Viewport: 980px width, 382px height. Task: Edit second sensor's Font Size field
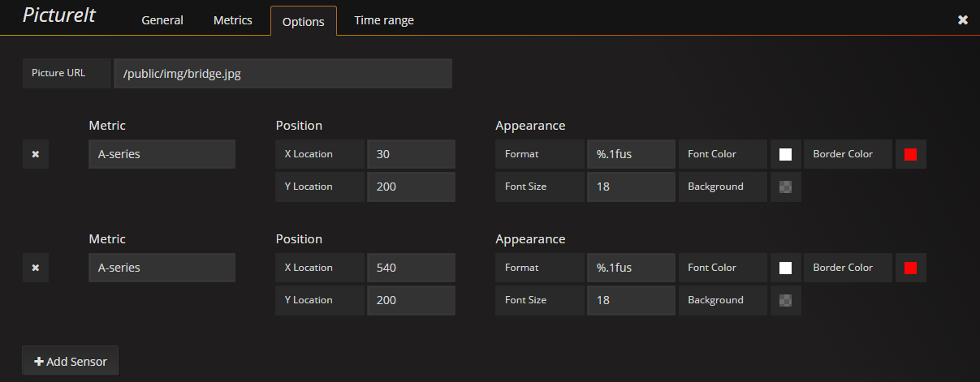[x=631, y=300]
